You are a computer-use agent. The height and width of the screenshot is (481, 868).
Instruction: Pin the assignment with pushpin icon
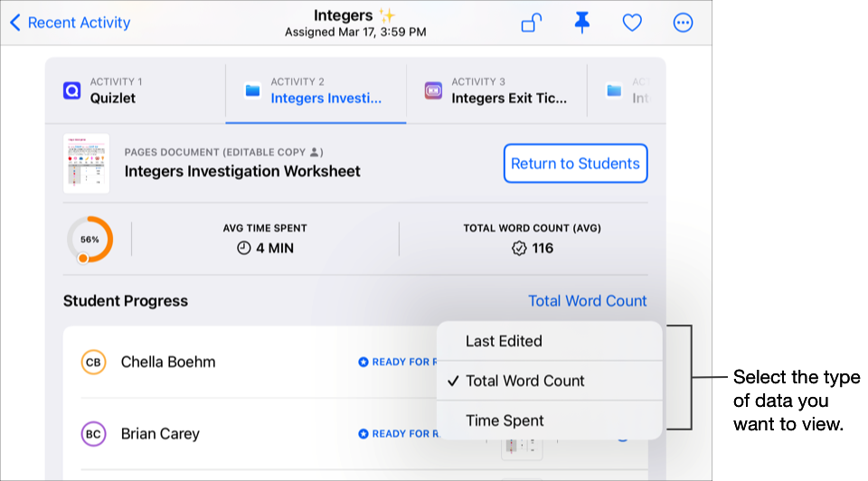pyautogui.click(x=581, y=23)
